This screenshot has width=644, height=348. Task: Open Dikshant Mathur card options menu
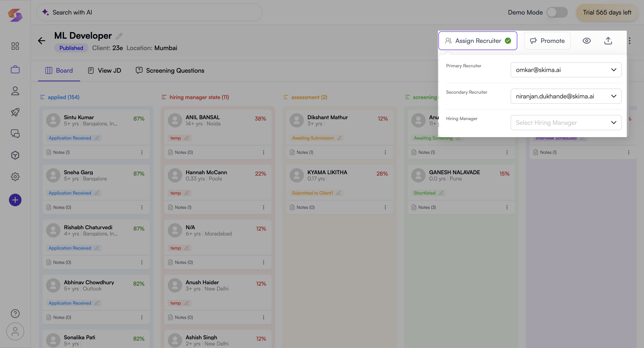click(385, 152)
